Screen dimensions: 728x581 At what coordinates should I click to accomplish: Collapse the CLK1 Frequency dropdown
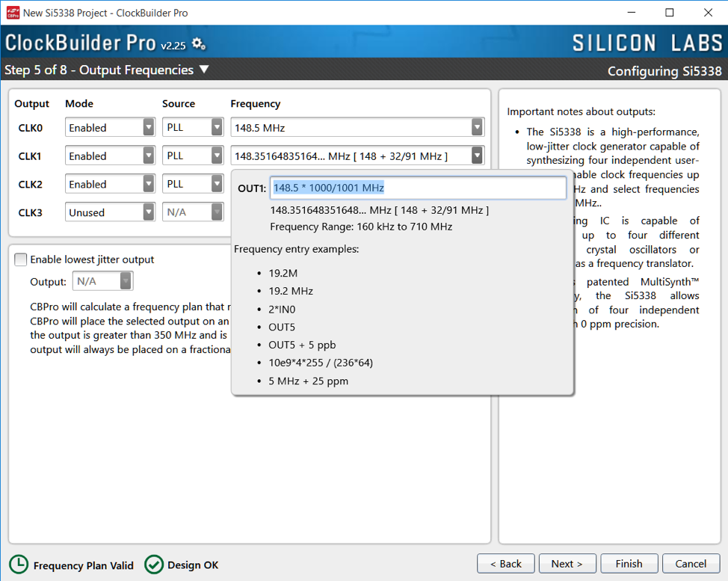(477, 156)
